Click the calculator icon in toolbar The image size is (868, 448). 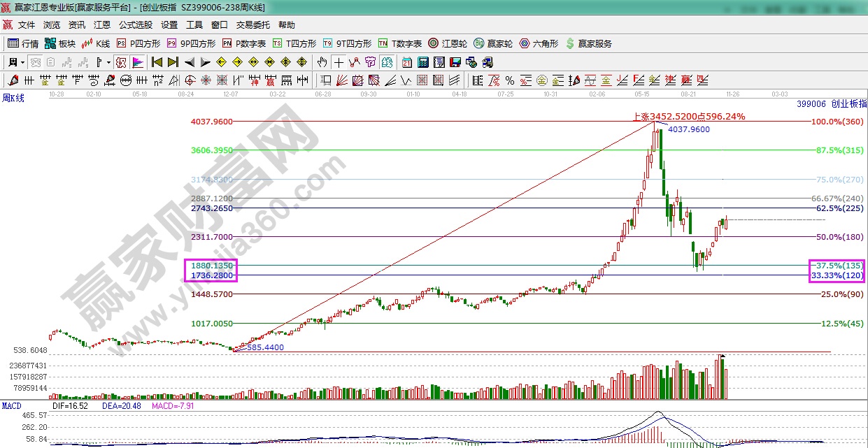click(422, 62)
